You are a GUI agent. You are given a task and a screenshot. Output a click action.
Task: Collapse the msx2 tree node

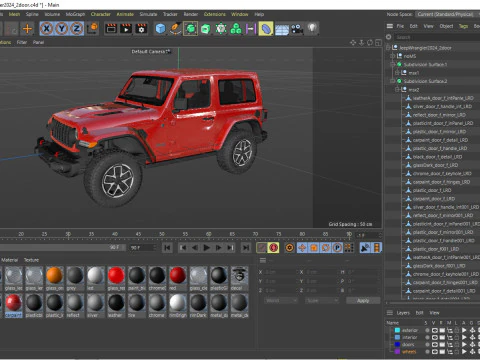click(x=397, y=90)
